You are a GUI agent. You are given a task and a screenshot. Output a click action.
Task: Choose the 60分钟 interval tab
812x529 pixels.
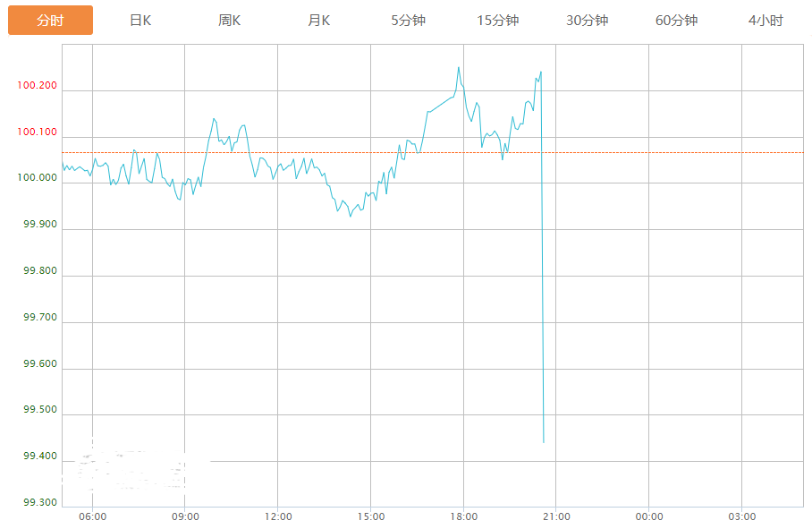677,21
